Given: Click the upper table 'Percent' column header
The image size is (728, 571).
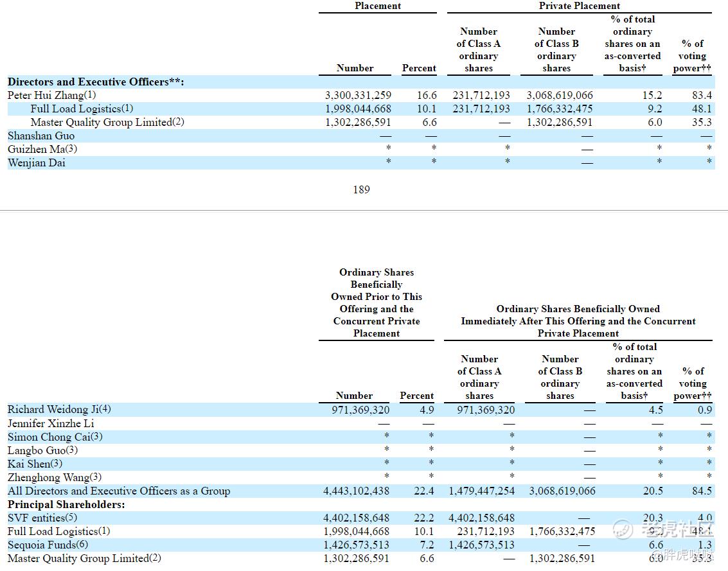Looking at the screenshot, I should 419,68.
